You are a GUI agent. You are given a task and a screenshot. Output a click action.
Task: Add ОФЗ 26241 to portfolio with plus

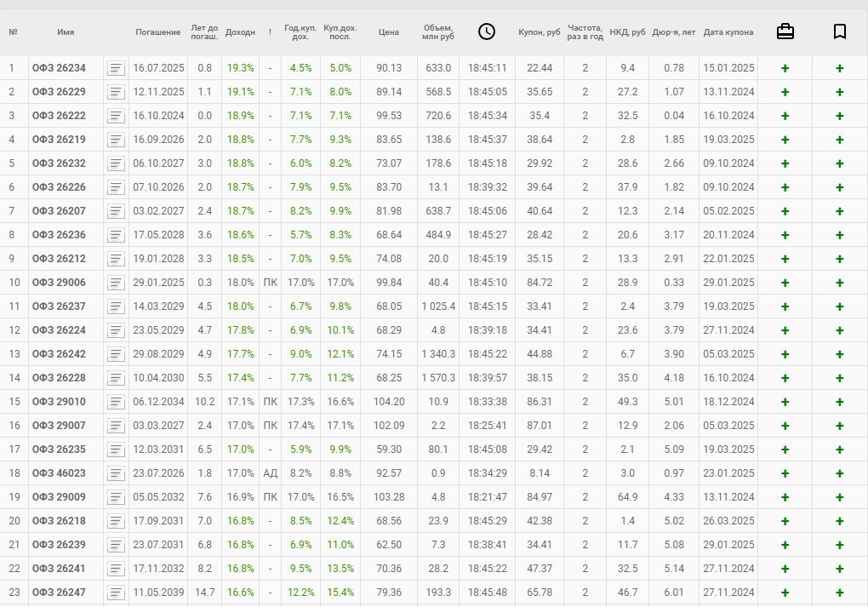[785, 568]
